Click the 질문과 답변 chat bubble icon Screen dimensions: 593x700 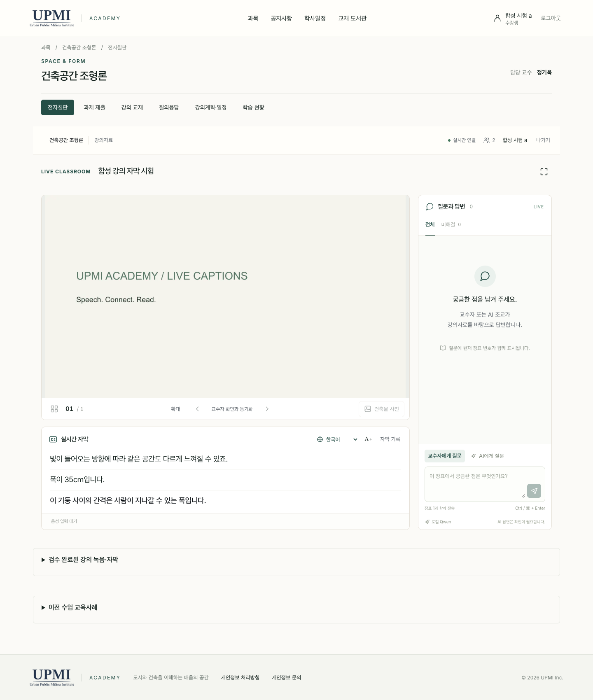tap(430, 207)
